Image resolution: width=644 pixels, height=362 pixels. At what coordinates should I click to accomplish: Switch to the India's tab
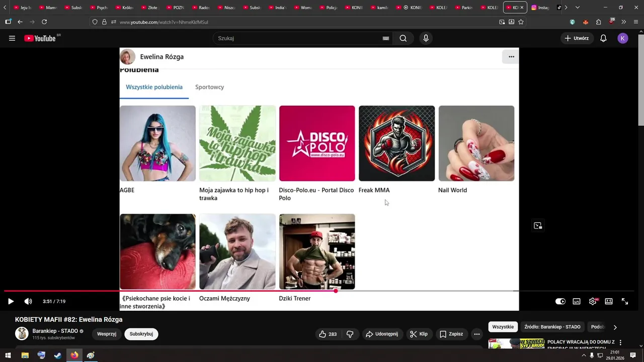click(278, 8)
